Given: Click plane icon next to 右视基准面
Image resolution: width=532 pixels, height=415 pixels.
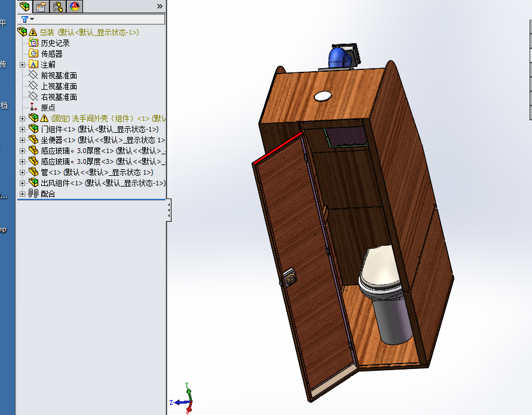Looking at the screenshot, I should pos(33,97).
